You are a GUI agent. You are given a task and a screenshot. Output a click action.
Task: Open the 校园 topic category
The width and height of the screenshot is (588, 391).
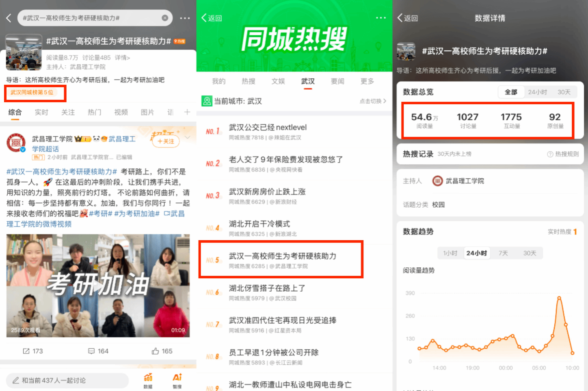coord(438,204)
